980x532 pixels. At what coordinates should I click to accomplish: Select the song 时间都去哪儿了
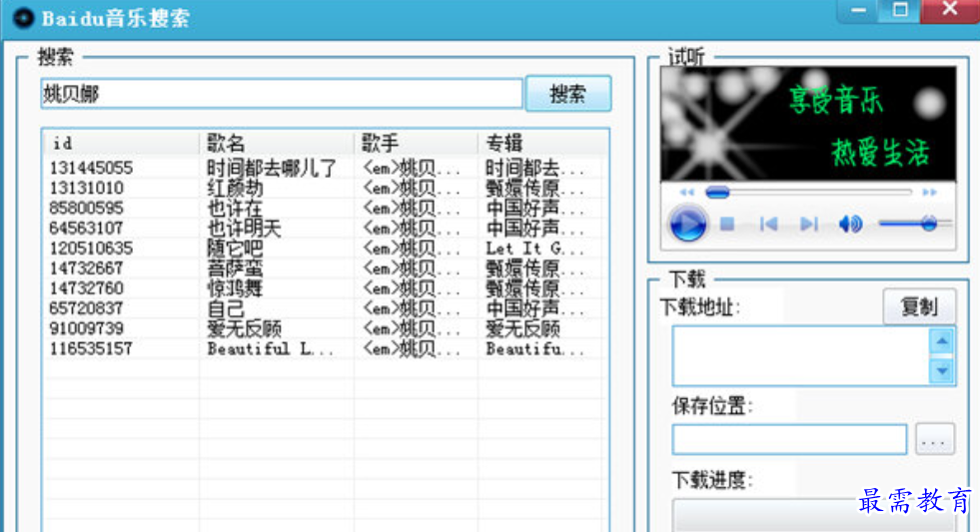[272, 168]
